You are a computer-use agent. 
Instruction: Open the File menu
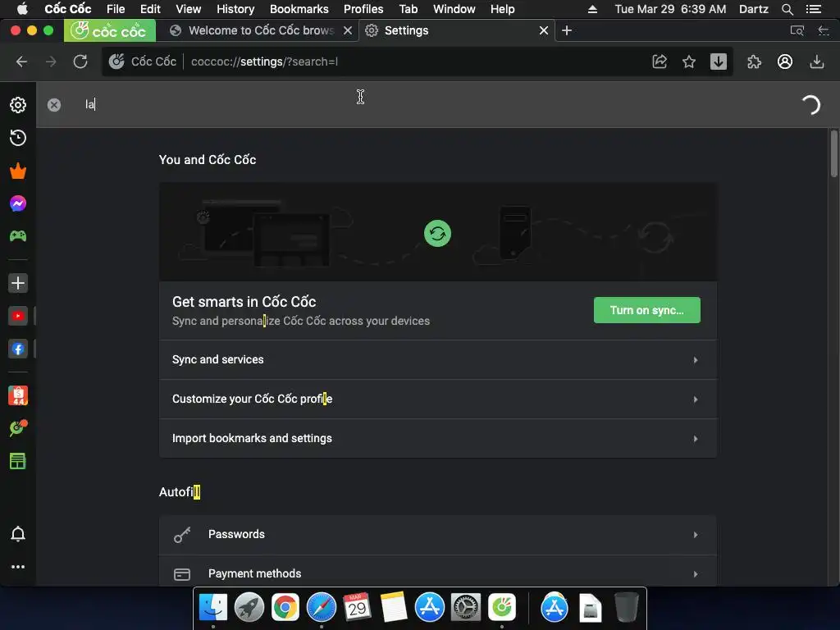point(116,9)
